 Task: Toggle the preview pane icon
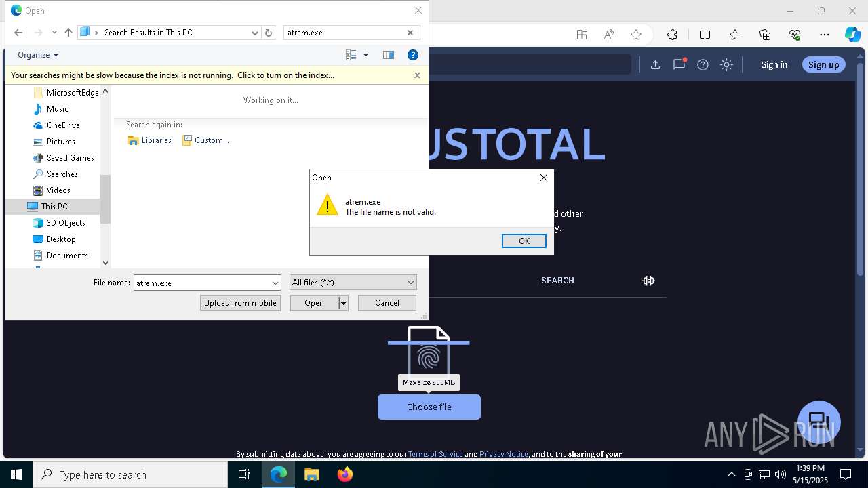[389, 55]
